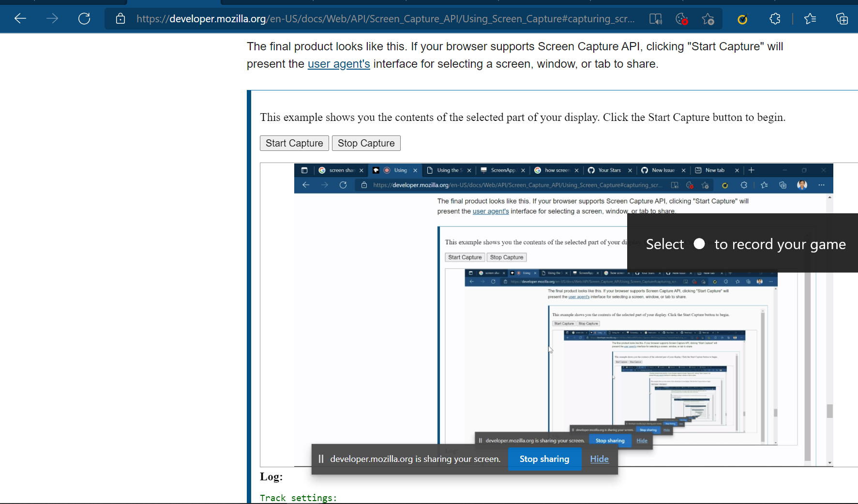Click the Stop Capture button
Viewport: 858px width, 504px height.
click(366, 143)
